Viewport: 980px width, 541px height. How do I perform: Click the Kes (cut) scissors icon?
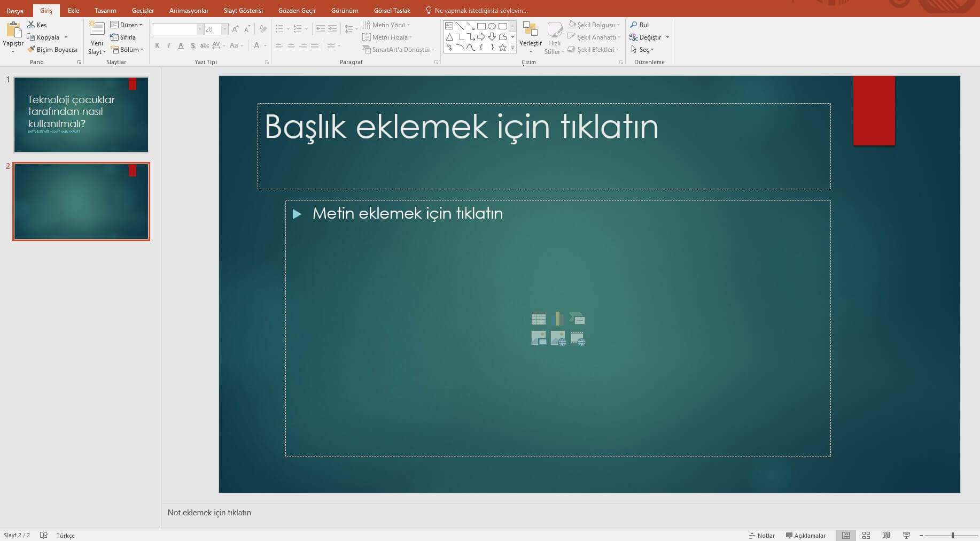coord(31,25)
